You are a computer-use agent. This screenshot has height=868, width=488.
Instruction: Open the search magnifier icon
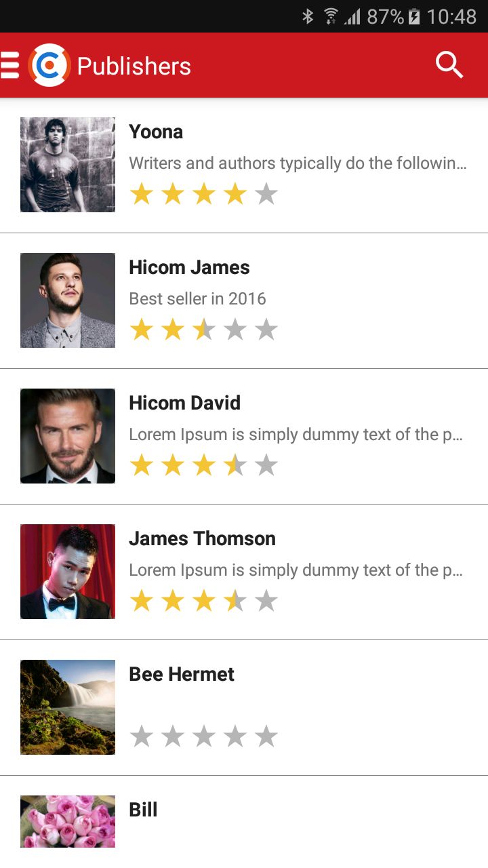[449, 65]
